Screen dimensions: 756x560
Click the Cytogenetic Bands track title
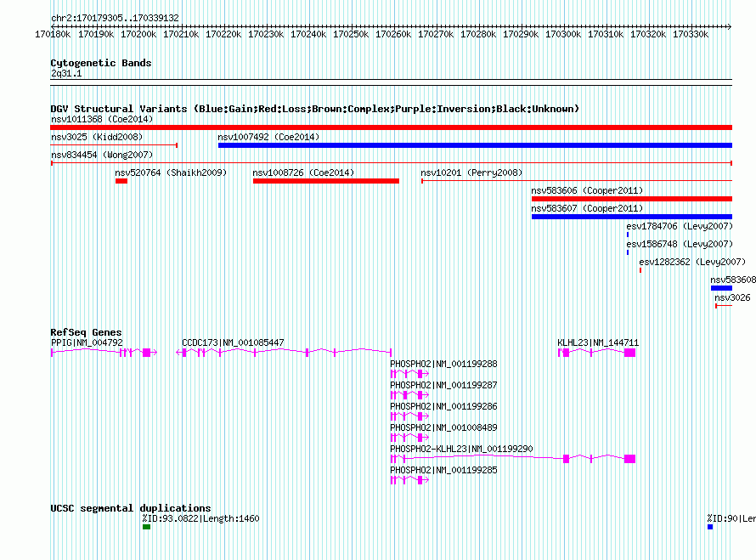[101, 63]
